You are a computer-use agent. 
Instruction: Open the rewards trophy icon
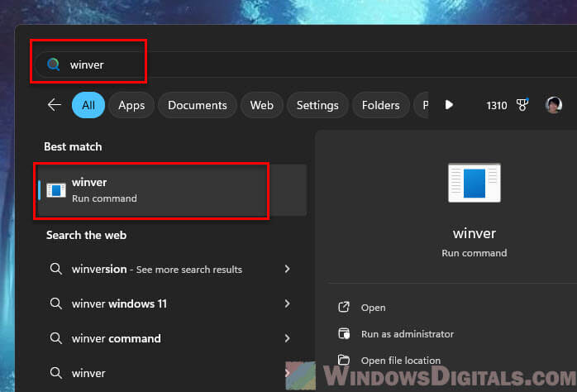click(522, 105)
